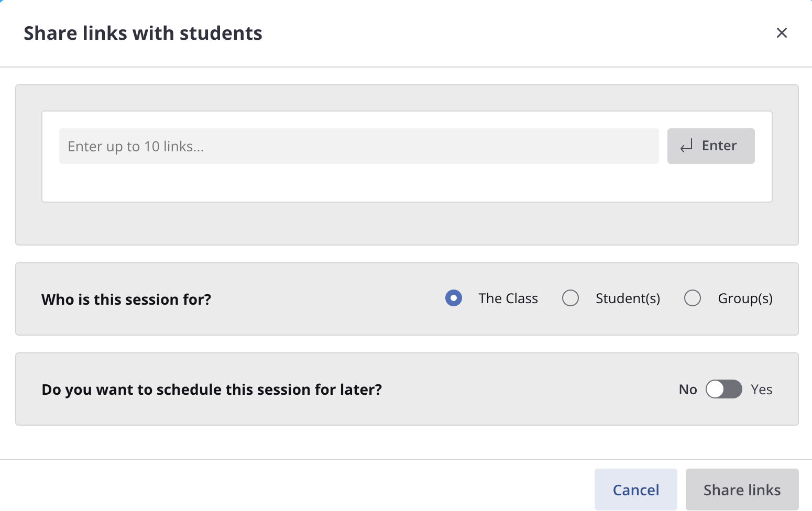Select the Student(s) radio button

[570, 298]
